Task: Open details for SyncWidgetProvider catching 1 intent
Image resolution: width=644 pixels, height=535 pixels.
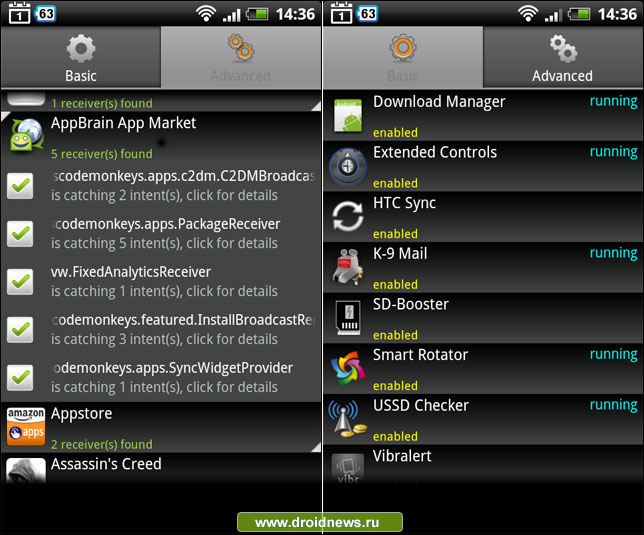Action: [x=164, y=387]
